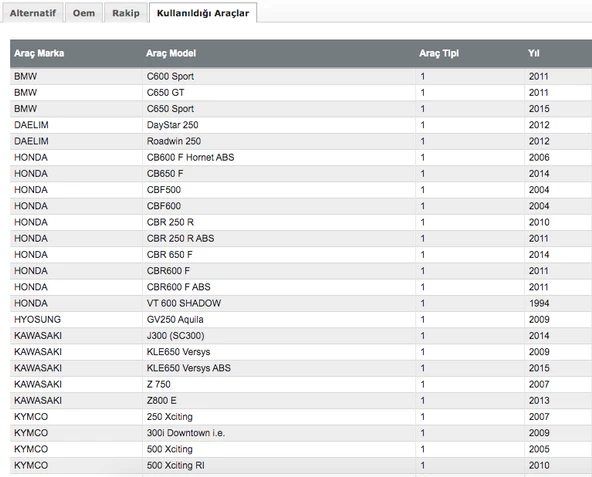The height and width of the screenshot is (477, 592).
Task: Click the HYOSUNG brand cell
Action: pos(76,320)
